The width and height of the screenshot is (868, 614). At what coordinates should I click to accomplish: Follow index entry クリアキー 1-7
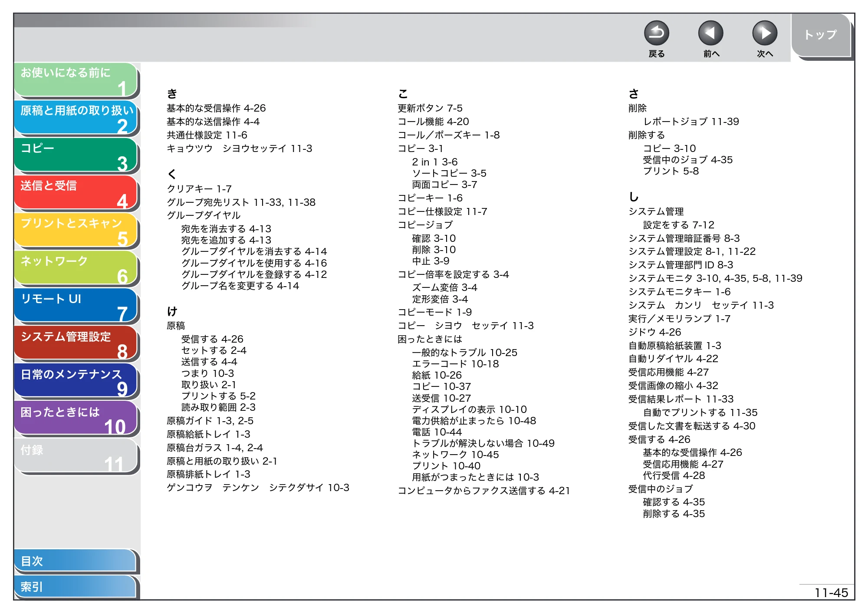coord(199,189)
